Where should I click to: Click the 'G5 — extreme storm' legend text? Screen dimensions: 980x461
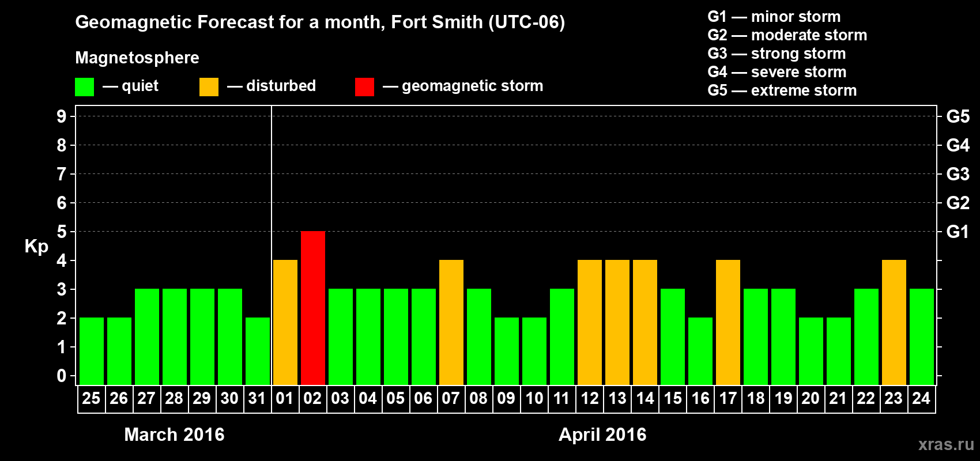point(782,90)
